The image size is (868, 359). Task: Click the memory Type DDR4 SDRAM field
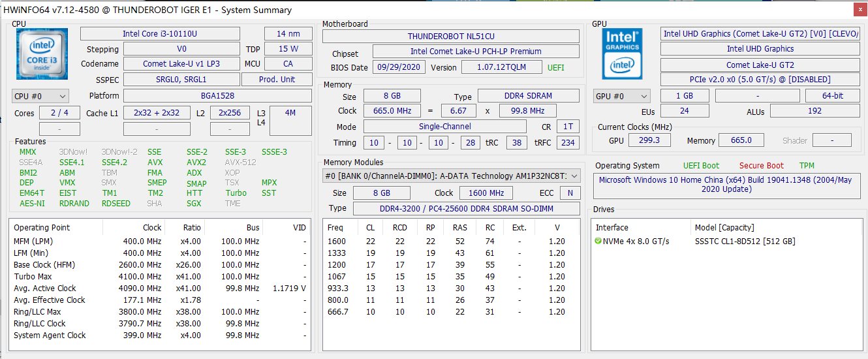click(529, 97)
